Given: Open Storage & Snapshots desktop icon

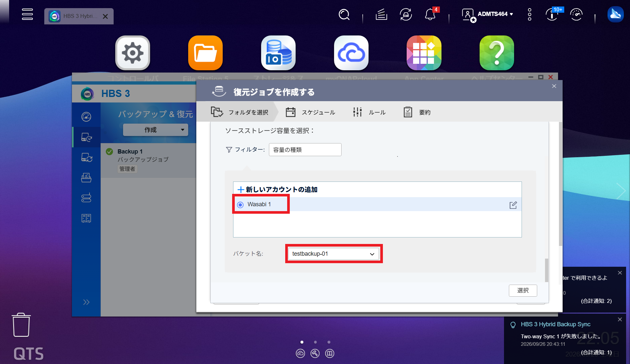Looking at the screenshot, I should click(278, 53).
